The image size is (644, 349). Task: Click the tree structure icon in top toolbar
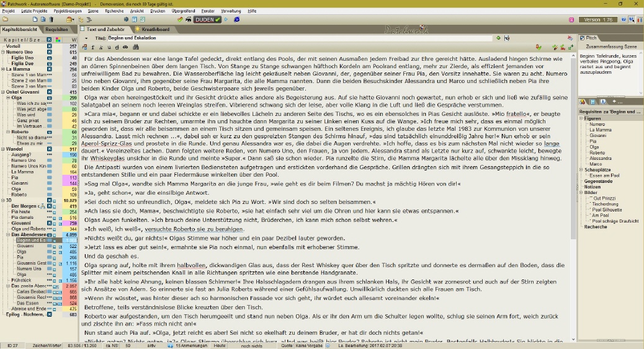coord(81,19)
